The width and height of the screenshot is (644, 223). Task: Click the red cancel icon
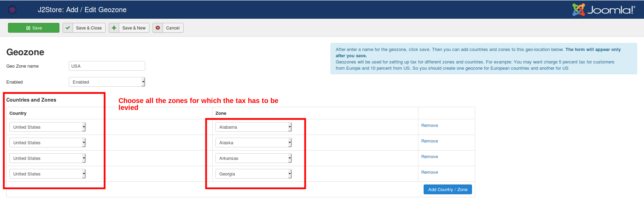(158, 28)
